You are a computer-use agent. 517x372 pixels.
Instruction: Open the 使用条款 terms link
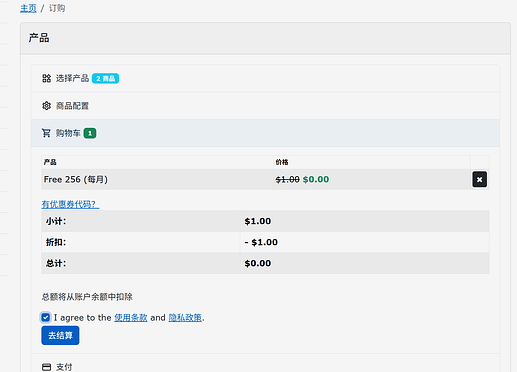[131, 318]
